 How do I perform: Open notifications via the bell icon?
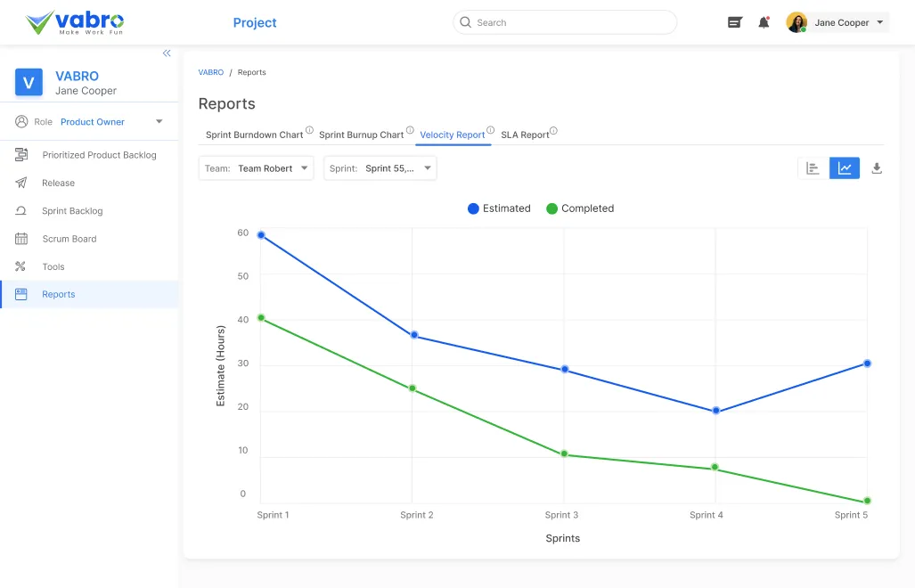pyautogui.click(x=764, y=21)
